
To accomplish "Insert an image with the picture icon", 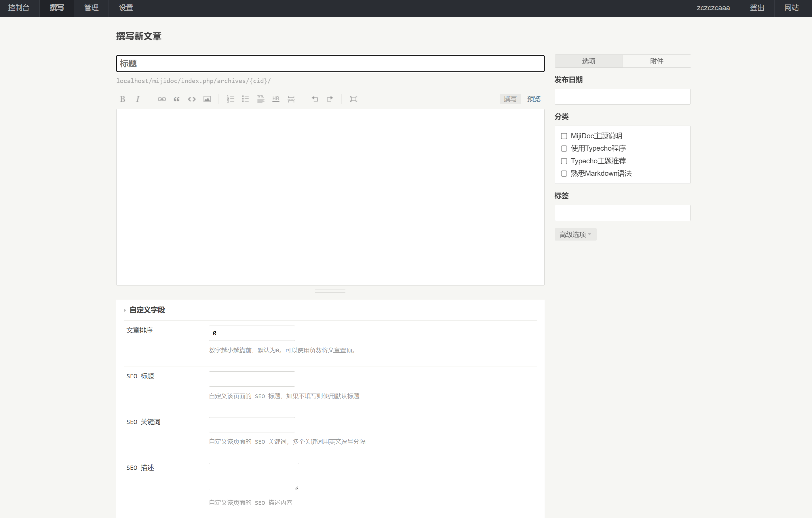I will click(207, 99).
